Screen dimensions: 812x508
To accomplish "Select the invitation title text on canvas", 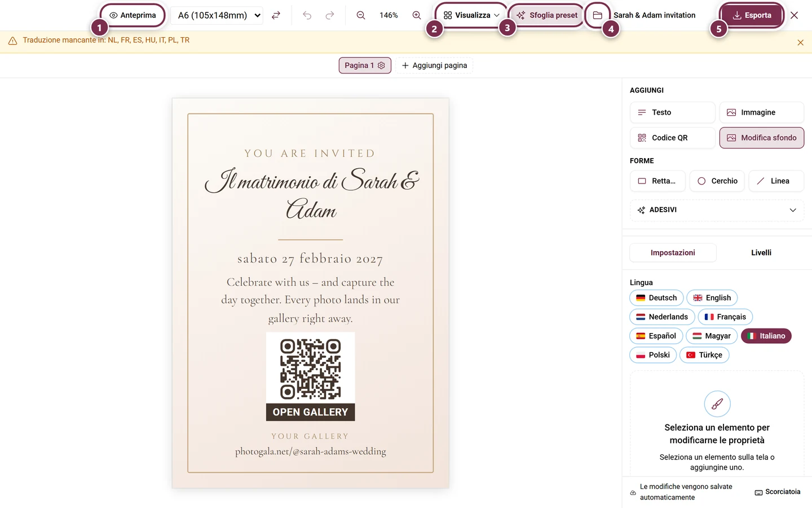I will point(311,194).
